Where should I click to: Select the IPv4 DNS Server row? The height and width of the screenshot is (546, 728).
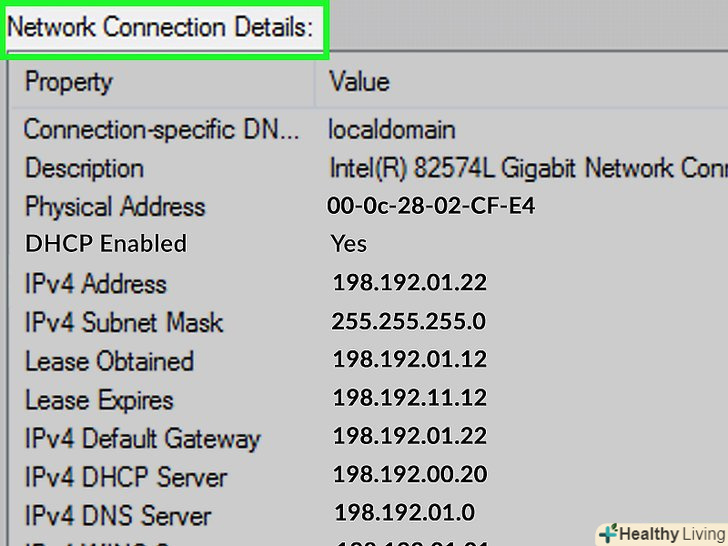(118, 516)
